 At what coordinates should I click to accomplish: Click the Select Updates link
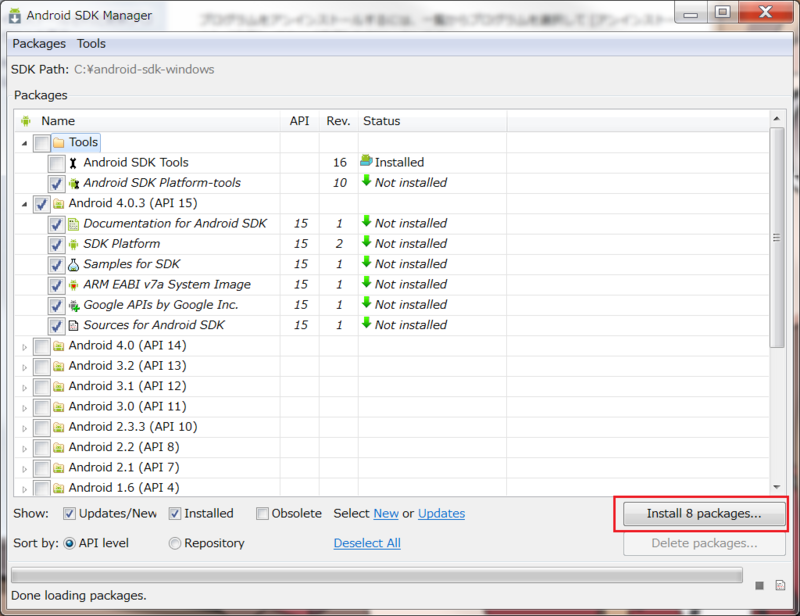click(x=441, y=513)
